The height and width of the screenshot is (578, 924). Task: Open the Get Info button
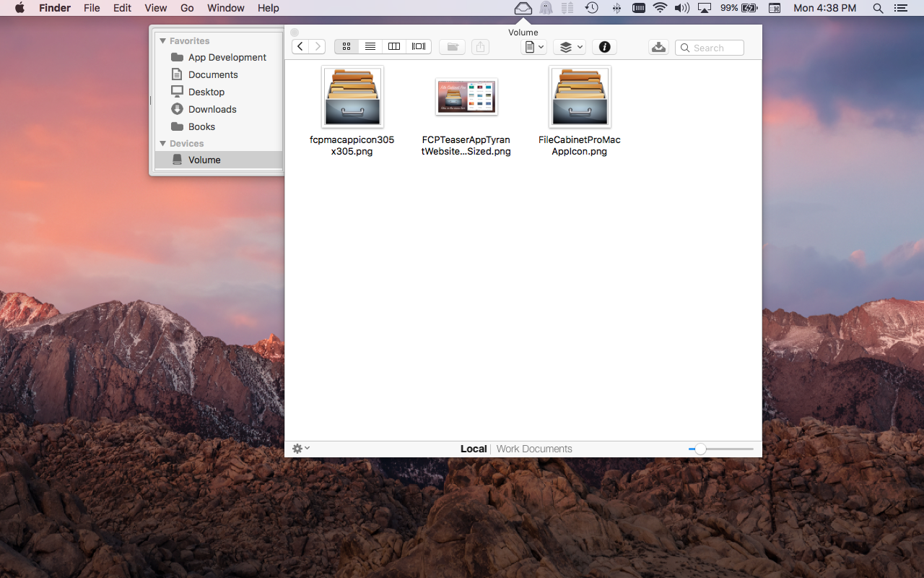[x=604, y=47]
